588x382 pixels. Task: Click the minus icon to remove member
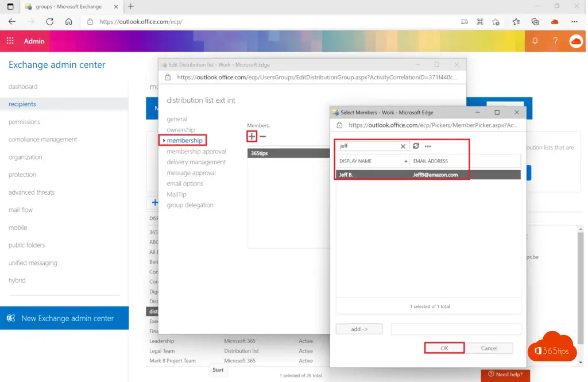263,137
